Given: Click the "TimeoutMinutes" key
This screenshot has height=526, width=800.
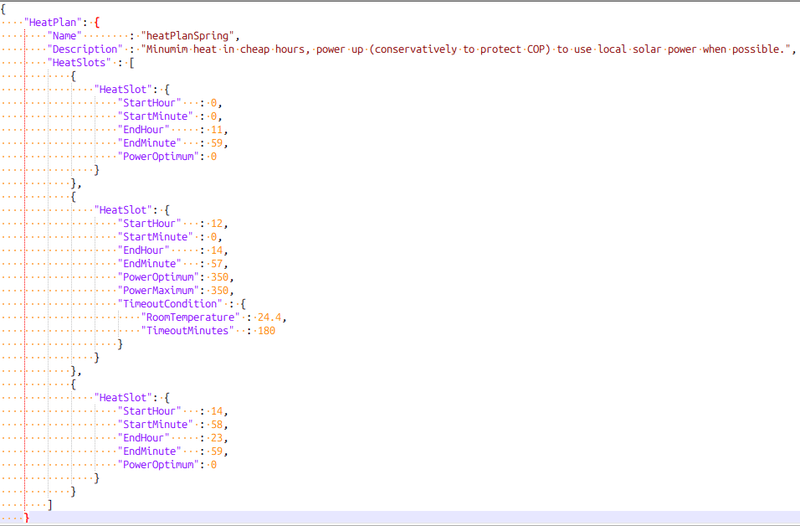Looking at the screenshot, I should [187, 331].
